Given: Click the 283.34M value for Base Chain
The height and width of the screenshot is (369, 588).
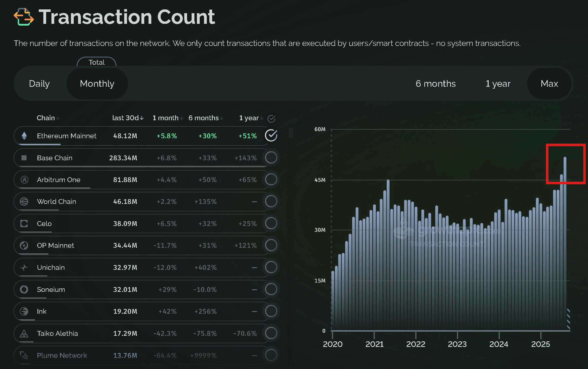Looking at the screenshot, I should pos(123,158).
